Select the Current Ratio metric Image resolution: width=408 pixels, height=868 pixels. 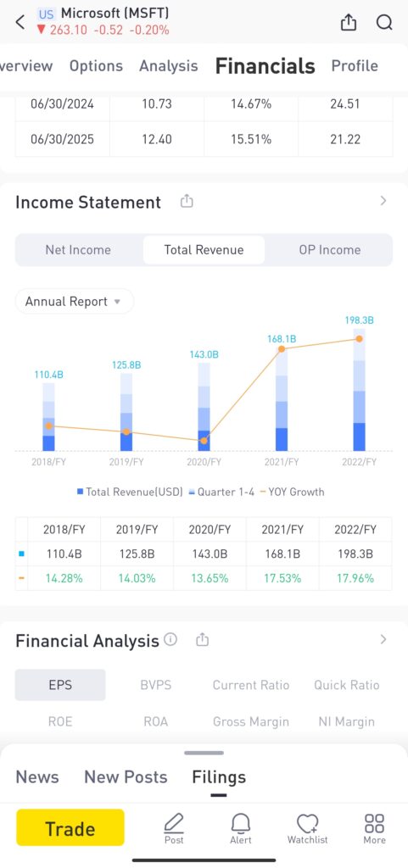pyautogui.click(x=251, y=685)
